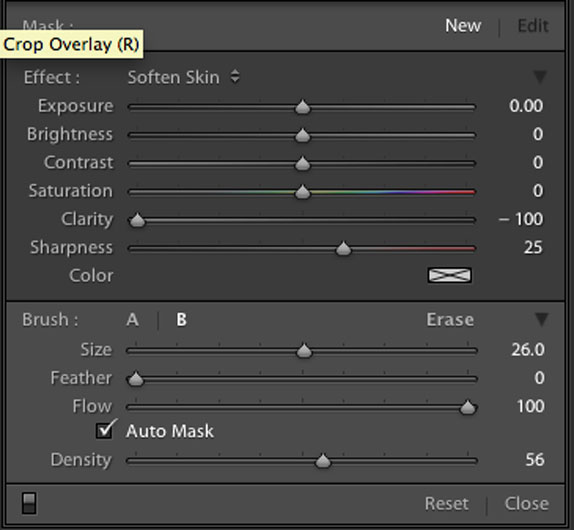Collapse the Effect section disclosure triangle
The width and height of the screenshot is (574, 530).
point(540,76)
